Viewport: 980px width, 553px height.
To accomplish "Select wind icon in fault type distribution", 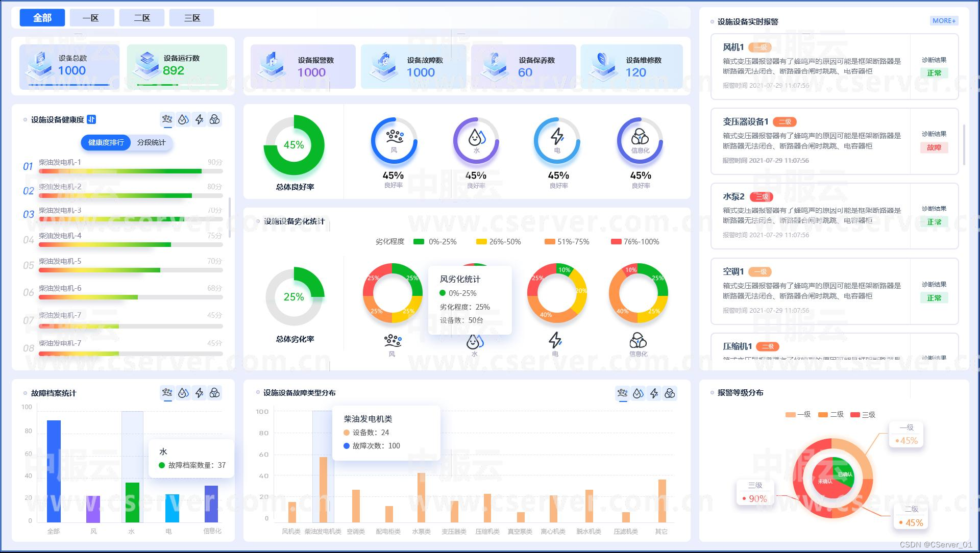I will click(x=622, y=393).
